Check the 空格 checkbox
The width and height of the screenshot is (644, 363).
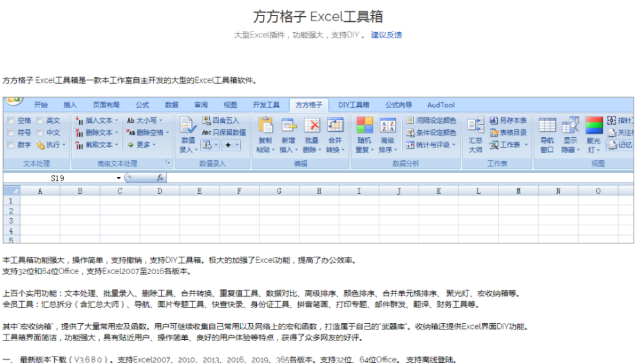pos(11,120)
